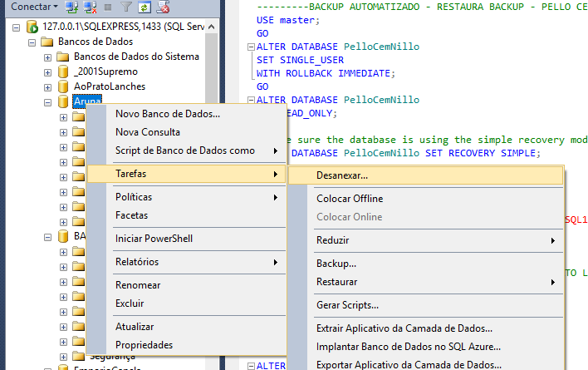Select Atualizar in context menu
This screenshot has width=588, height=370.
186,327
